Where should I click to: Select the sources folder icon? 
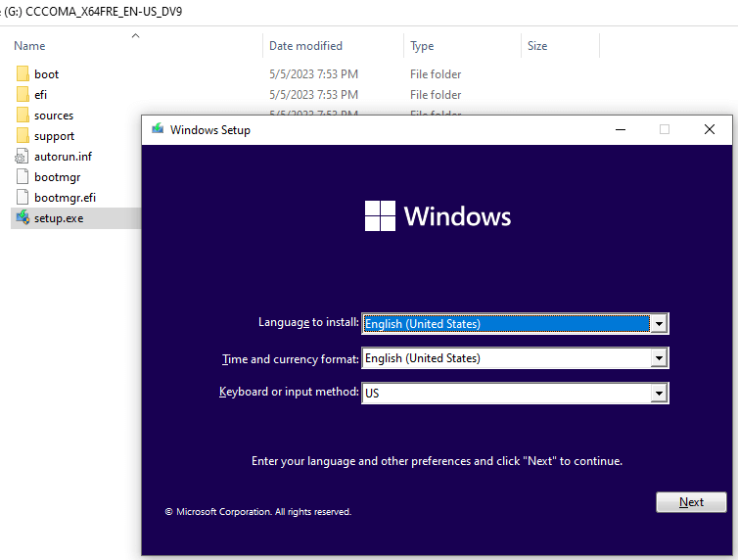pos(23,116)
